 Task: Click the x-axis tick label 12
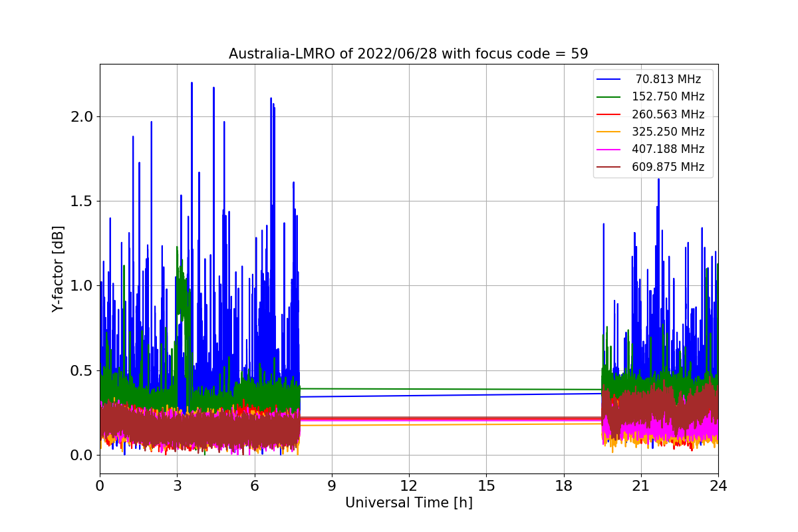[408, 485]
